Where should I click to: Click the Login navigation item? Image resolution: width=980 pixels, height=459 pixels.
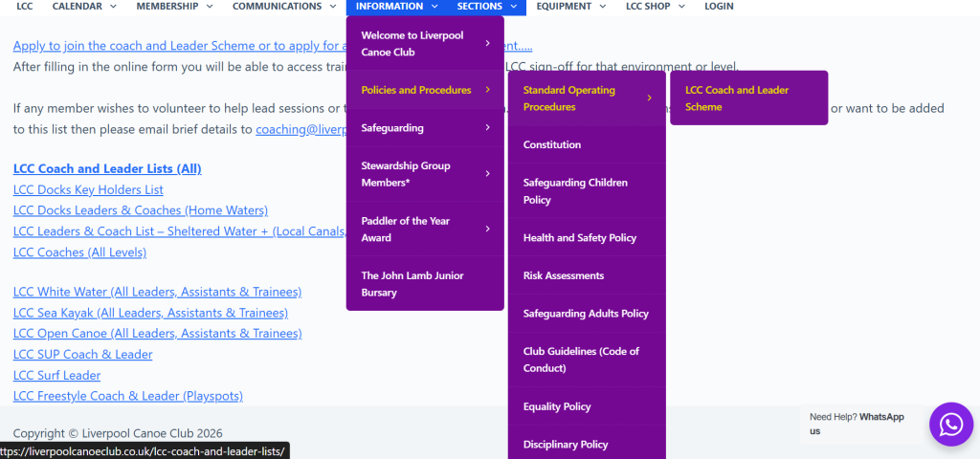[719, 7]
